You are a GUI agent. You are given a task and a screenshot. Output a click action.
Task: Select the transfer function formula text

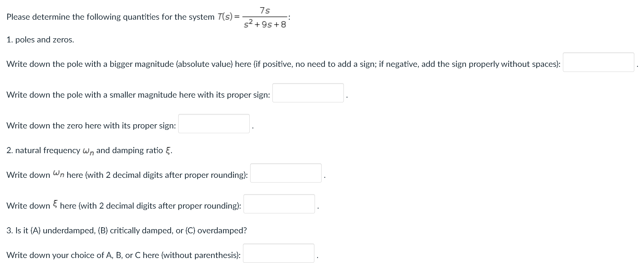point(254,17)
